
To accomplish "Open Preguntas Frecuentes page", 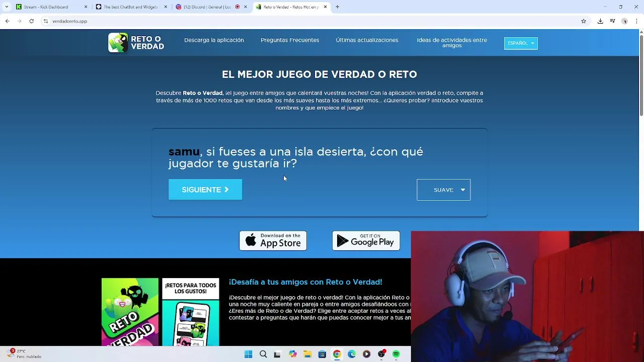I will click(x=290, y=40).
